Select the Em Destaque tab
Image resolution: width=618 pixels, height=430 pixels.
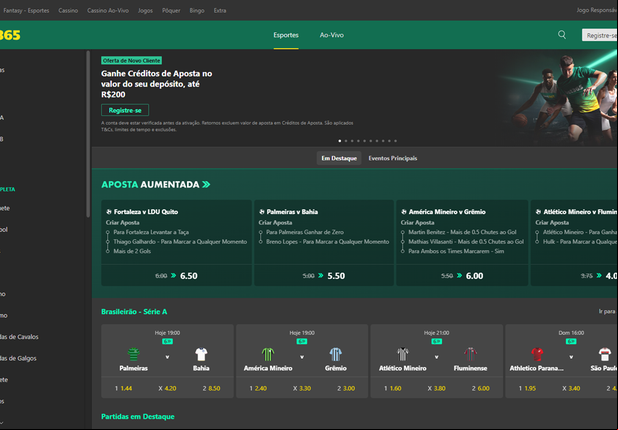(339, 158)
